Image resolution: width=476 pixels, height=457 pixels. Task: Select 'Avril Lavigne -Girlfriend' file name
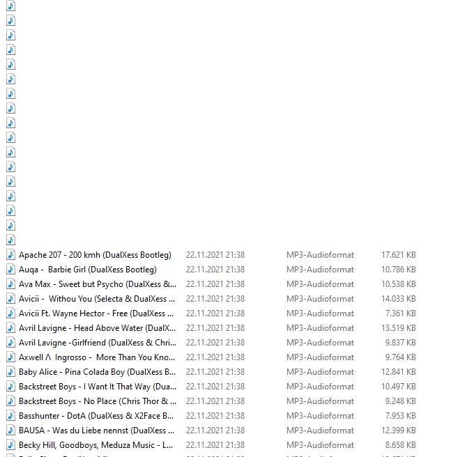click(x=98, y=343)
